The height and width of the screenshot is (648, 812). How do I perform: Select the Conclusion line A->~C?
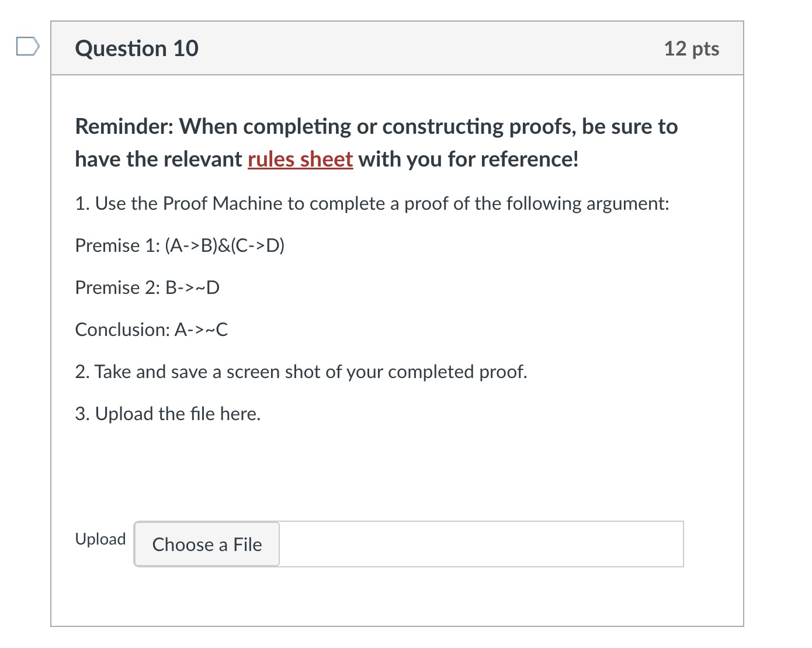pos(151,329)
